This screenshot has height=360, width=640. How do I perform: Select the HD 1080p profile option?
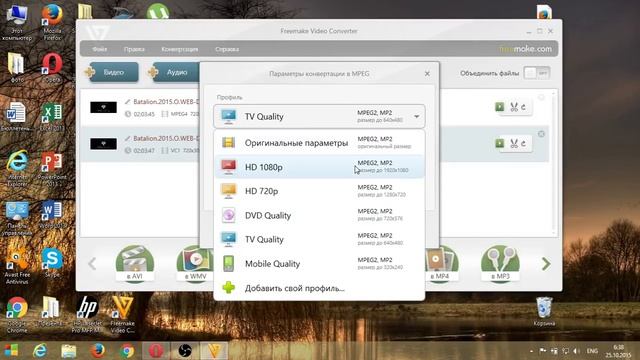(x=319, y=167)
